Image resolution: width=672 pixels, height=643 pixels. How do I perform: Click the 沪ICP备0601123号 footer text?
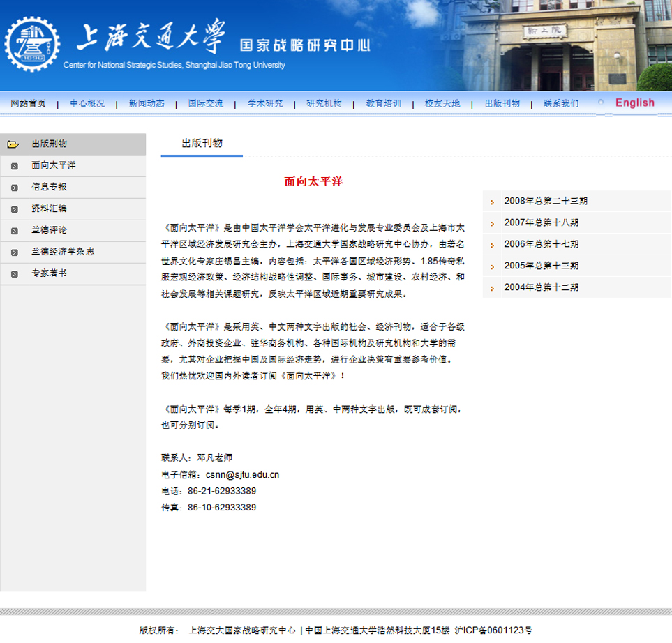click(x=493, y=630)
